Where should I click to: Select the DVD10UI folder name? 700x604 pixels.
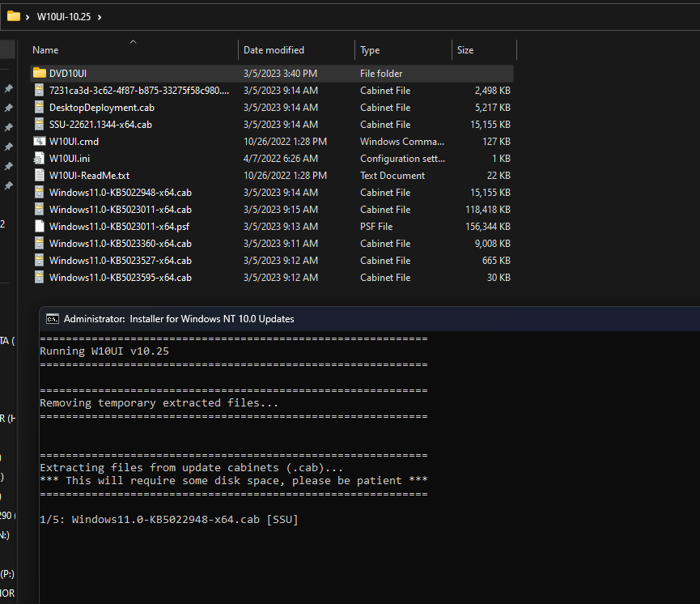(68, 73)
